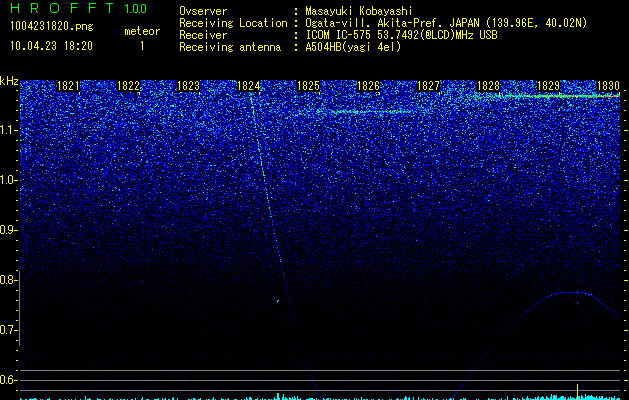629x400 pixels.
Task: Click the HROFFT title text
Action: tap(63, 8)
